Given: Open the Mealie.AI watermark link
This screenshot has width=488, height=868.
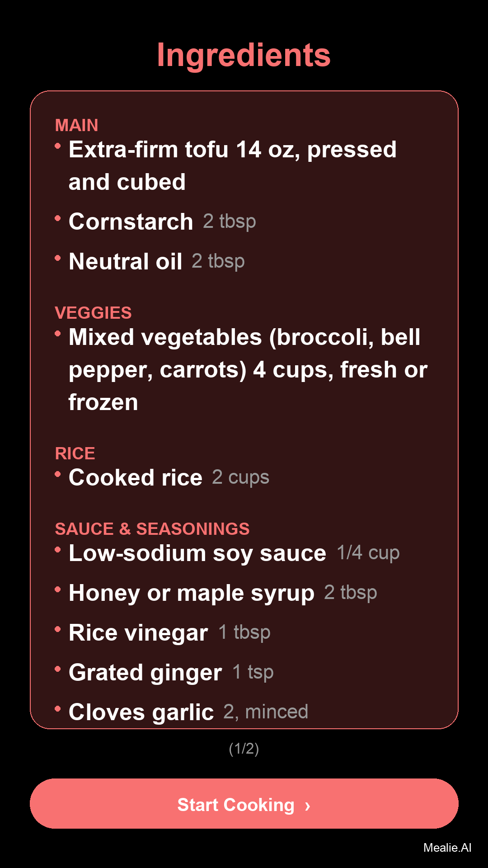Looking at the screenshot, I should [x=447, y=848].
